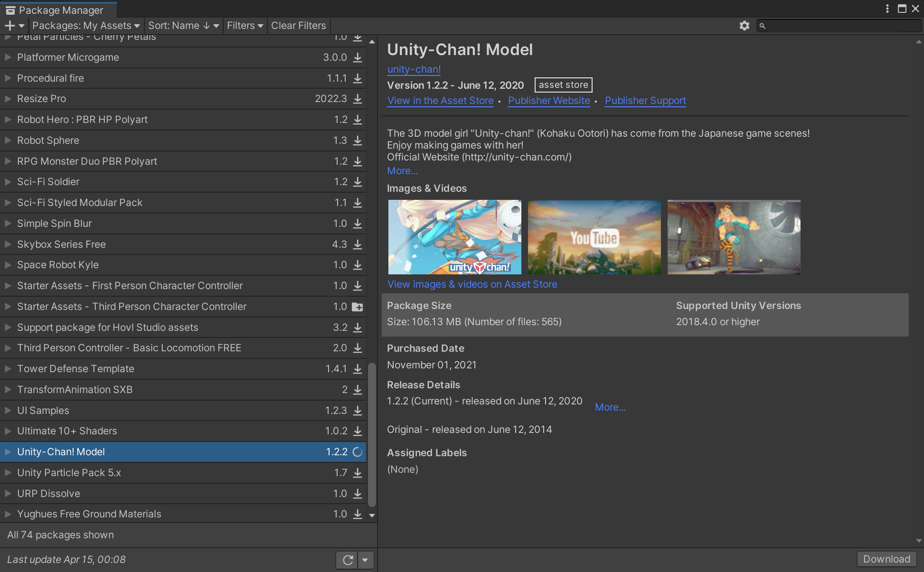The width and height of the screenshot is (924, 572).
Task: Click download icon for Third Person Controller - Basic Locomotion FREE
Action: [358, 348]
